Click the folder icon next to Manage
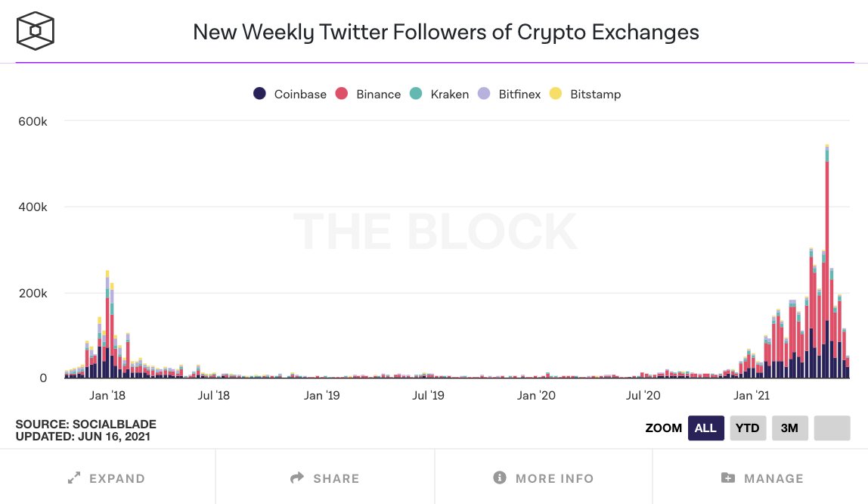This screenshot has height=504, width=868. pyautogui.click(x=727, y=478)
